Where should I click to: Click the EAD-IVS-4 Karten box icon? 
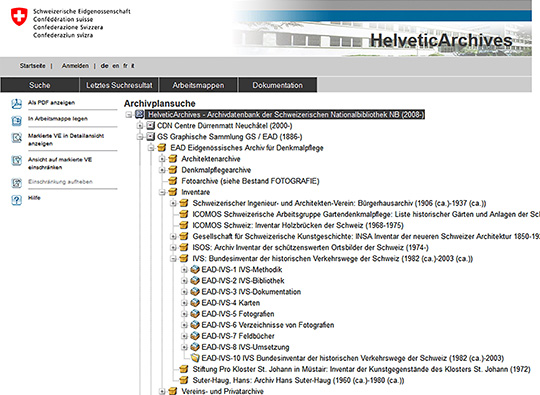tap(195, 303)
